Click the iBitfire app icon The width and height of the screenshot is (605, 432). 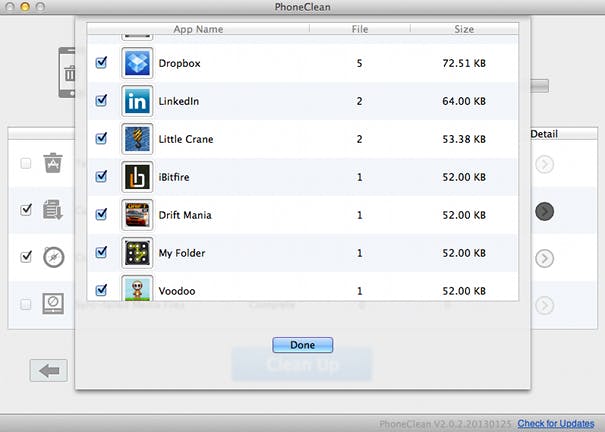pos(137,177)
